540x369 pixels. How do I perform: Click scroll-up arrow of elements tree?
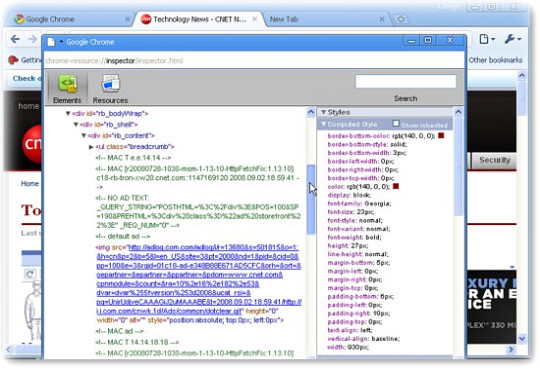point(311,112)
